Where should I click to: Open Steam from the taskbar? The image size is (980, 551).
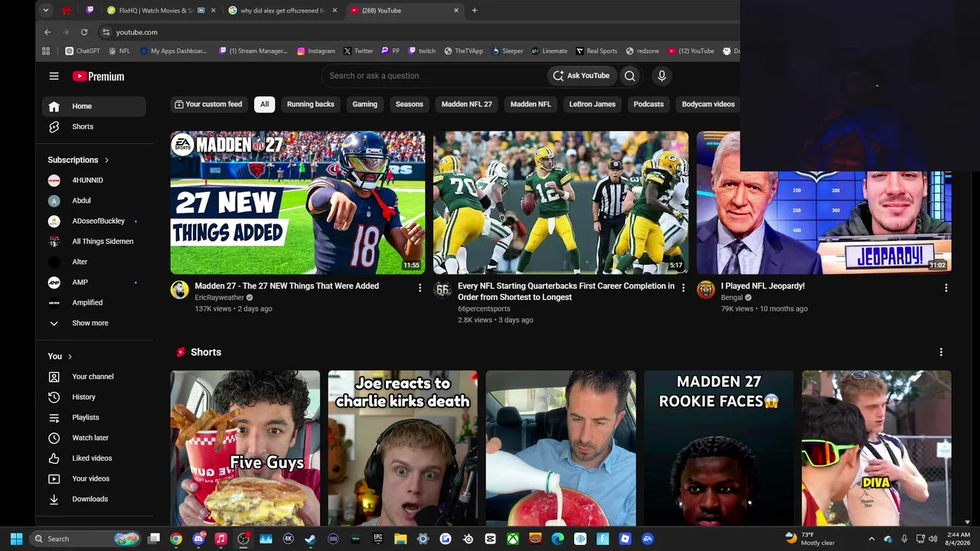[310, 539]
